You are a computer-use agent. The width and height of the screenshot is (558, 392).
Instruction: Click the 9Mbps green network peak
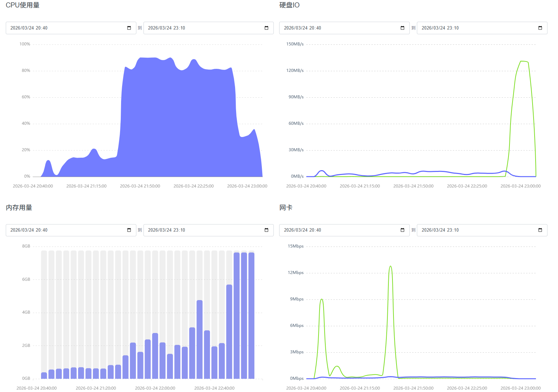(322, 300)
